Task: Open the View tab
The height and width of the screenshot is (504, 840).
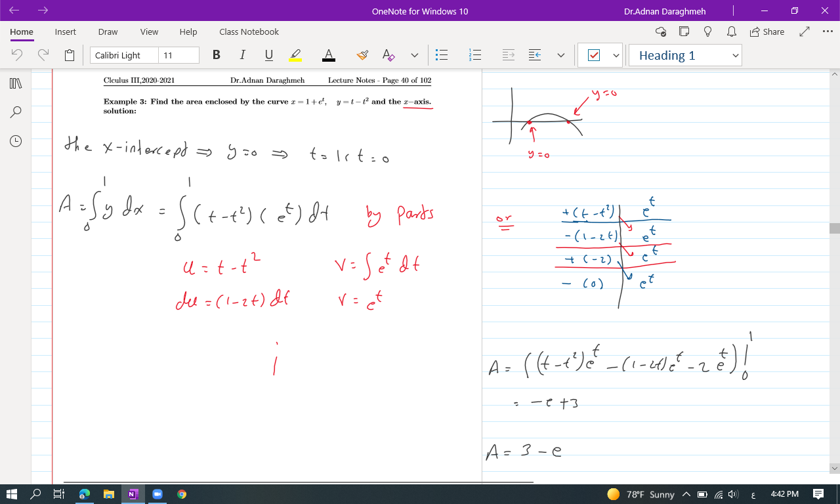Action: [149, 31]
